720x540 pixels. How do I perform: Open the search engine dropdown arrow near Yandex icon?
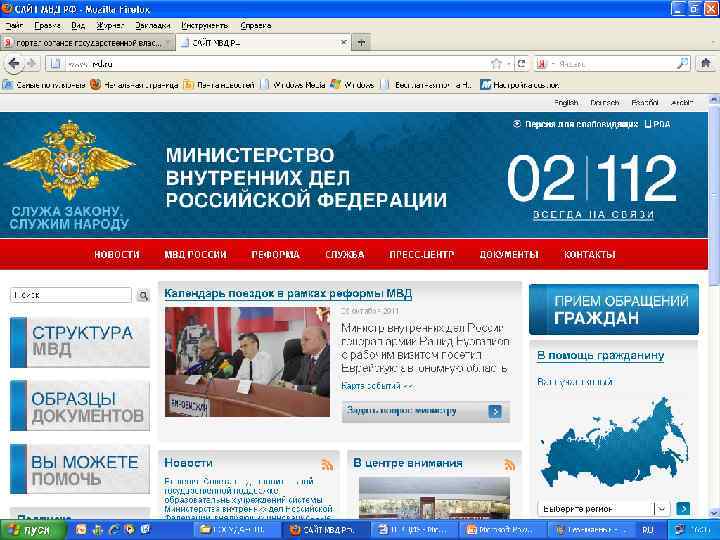(x=553, y=64)
